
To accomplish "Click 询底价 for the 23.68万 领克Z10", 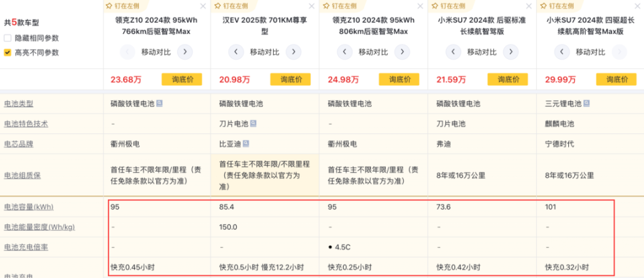I will (x=182, y=80).
